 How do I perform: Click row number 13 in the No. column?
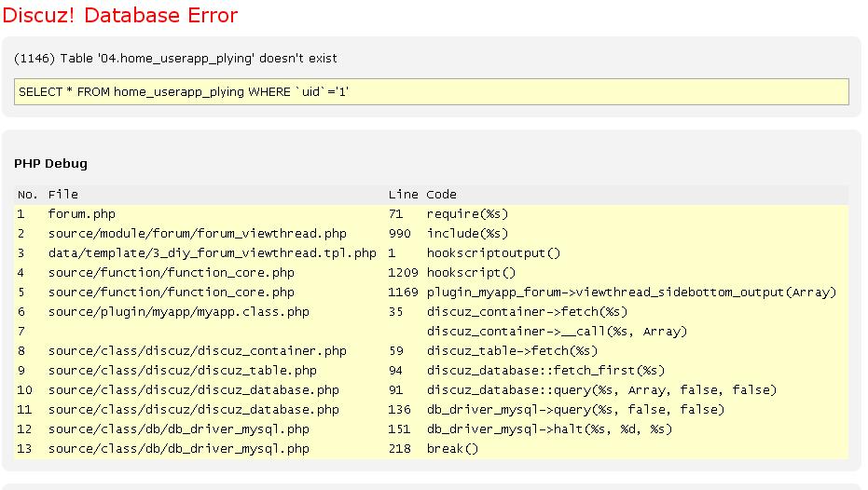click(24, 448)
